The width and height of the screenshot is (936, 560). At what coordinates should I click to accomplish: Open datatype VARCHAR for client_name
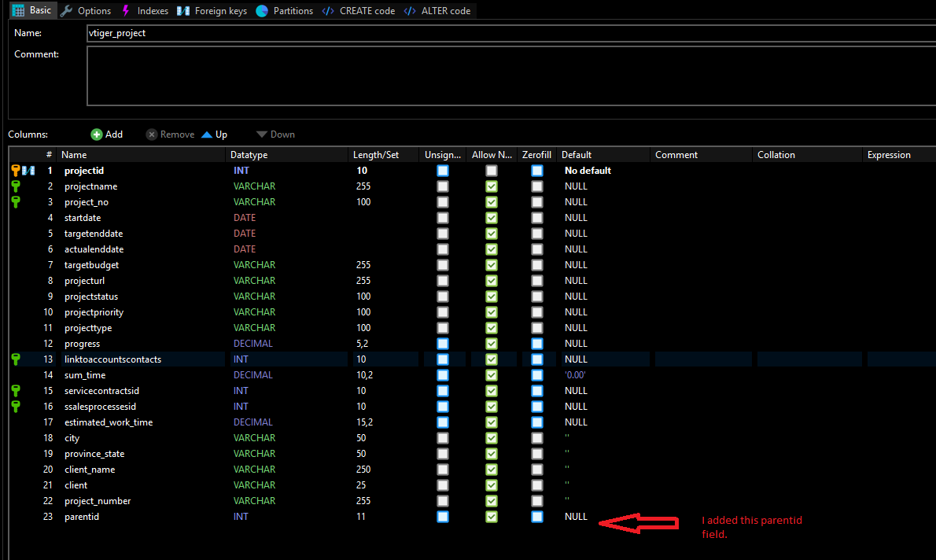(x=254, y=470)
